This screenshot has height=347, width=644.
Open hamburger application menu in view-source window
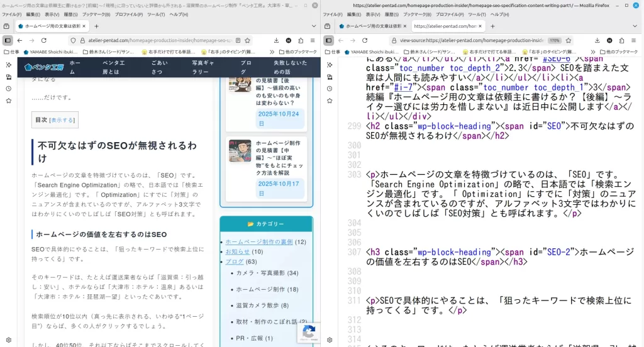(x=634, y=40)
